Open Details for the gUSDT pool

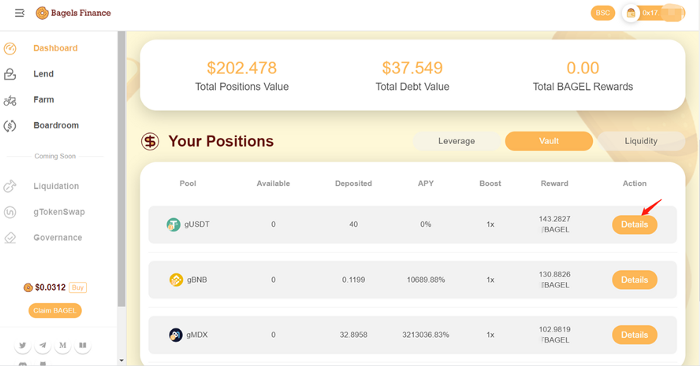coord(634,225)
